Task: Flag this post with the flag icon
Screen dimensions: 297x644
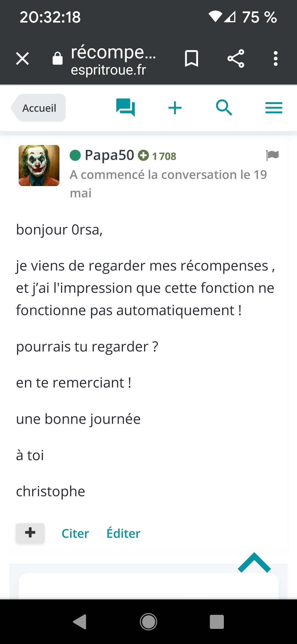Action: (x=272, y=155)
